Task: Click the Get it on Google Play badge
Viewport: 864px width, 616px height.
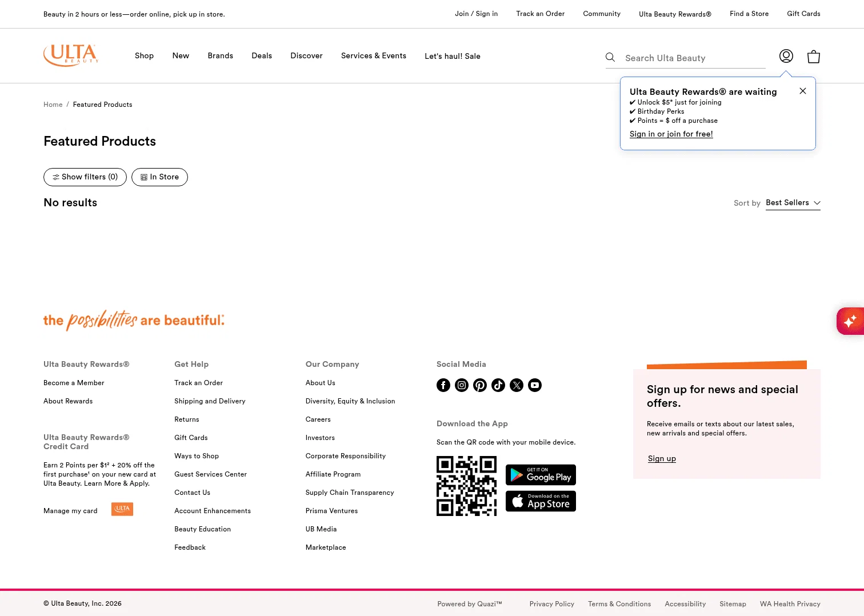Action: click(x=541, y=475)
